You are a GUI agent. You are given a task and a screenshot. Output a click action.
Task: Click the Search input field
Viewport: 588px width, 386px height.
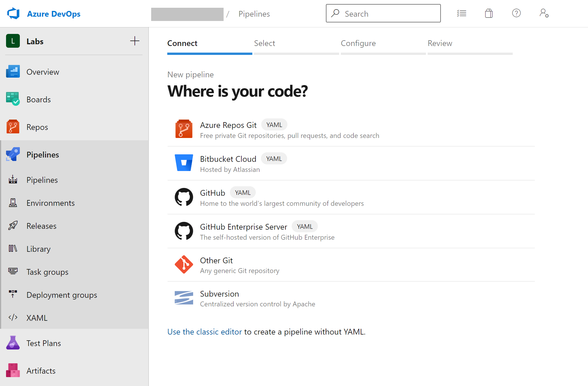(x=383, y=14)
